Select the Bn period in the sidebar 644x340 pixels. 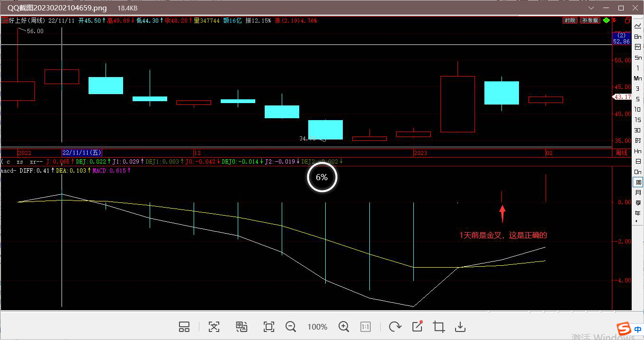638,36
